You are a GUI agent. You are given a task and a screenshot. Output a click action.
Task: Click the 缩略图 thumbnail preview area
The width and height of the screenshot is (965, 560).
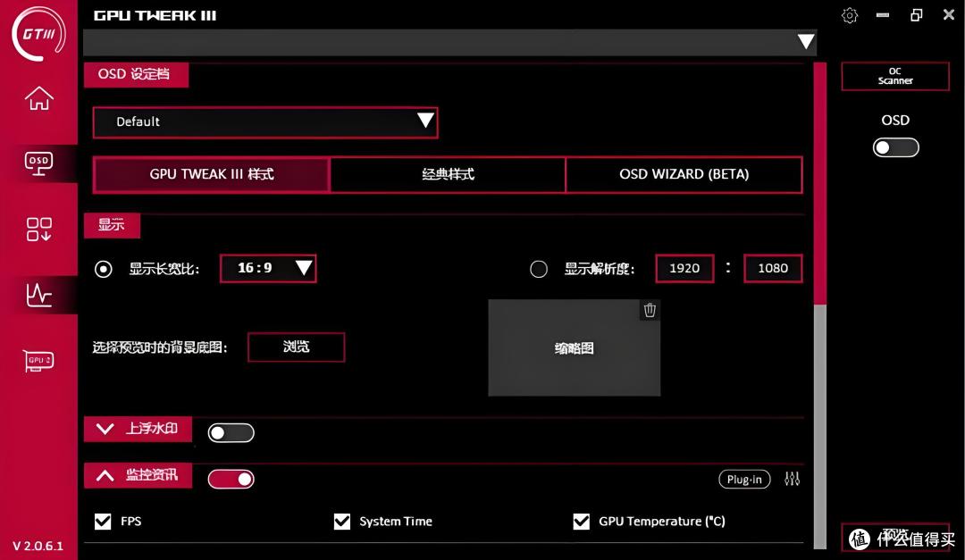click(575, 347)
